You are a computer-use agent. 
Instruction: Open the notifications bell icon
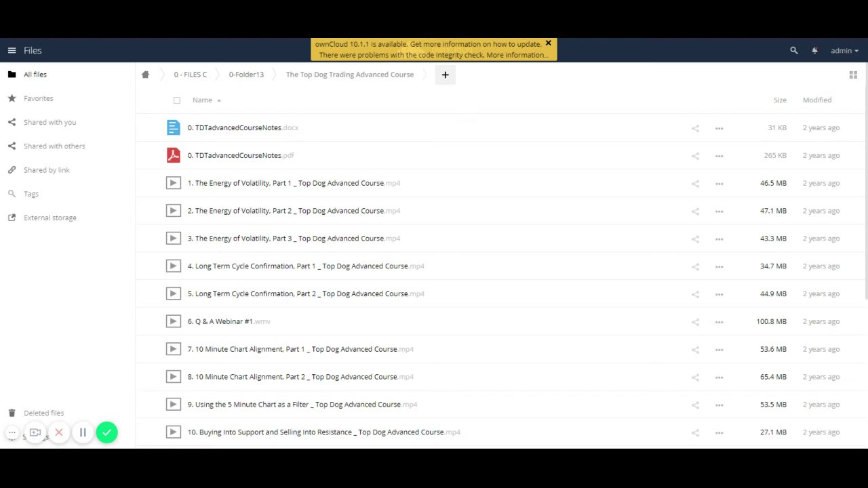pos(814,50)
